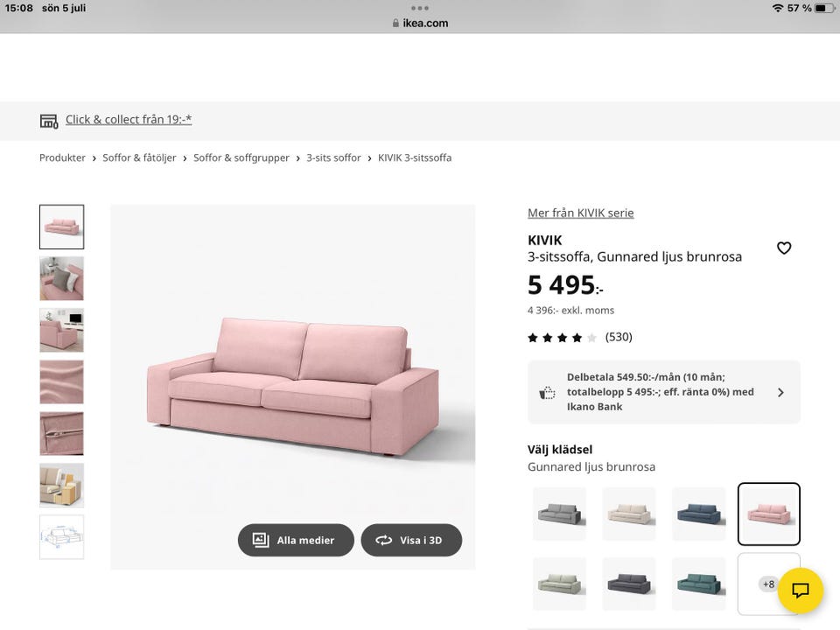Screen dimensions: 840x630
Task: Show the fabric texture close-up thumbnail
Action: click(61, 381)
